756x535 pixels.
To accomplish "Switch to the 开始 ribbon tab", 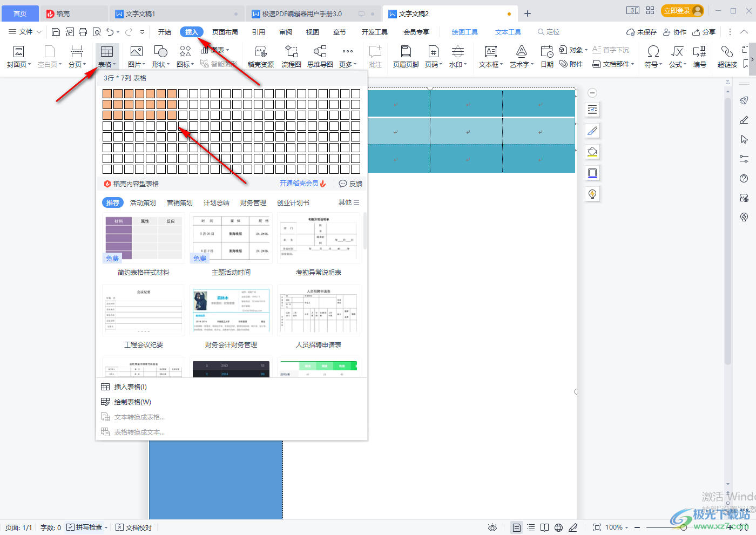I will [165, 32].
